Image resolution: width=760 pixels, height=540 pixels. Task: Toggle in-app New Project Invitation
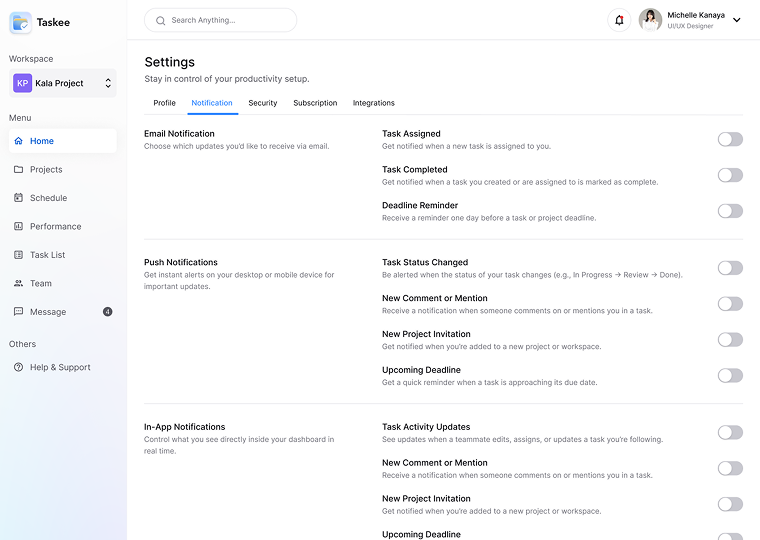click(x=730, y=504)
